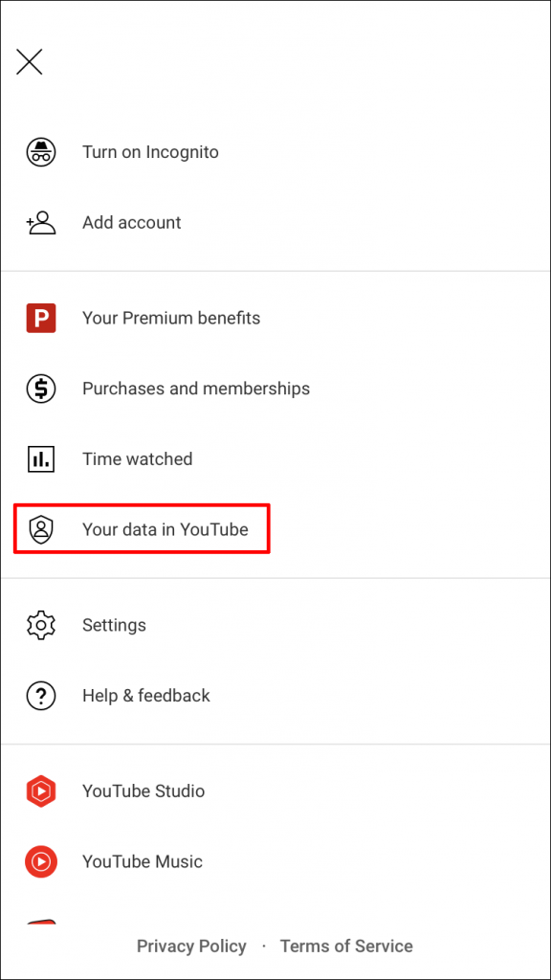Choose Add account
551x980 pixels.
[x=131, y=222]
